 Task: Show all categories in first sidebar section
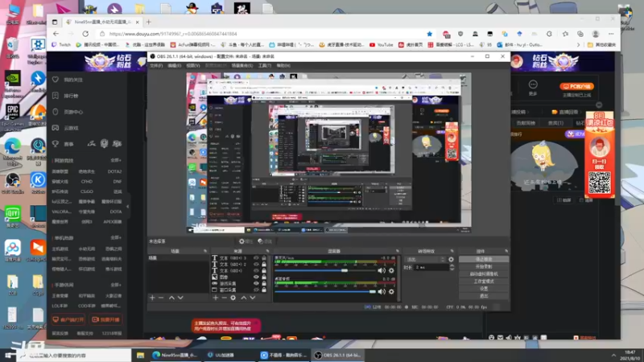[116, 160]
